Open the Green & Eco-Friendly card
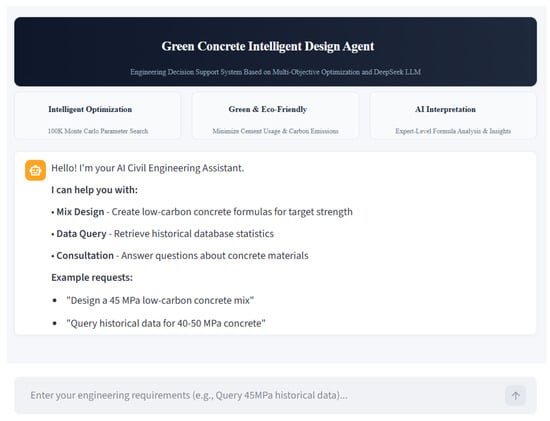The image size is (550, 421). [275, 116]
